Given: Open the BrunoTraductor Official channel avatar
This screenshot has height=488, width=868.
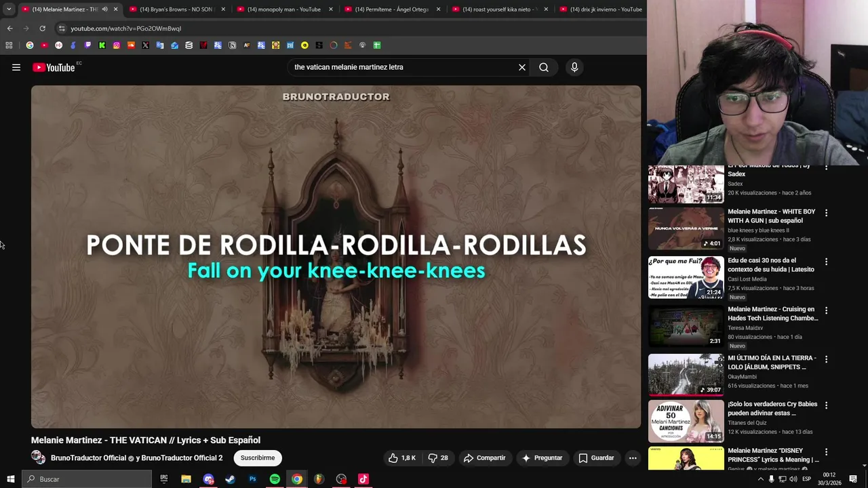Looking at the screenshot, I should 39,457.
